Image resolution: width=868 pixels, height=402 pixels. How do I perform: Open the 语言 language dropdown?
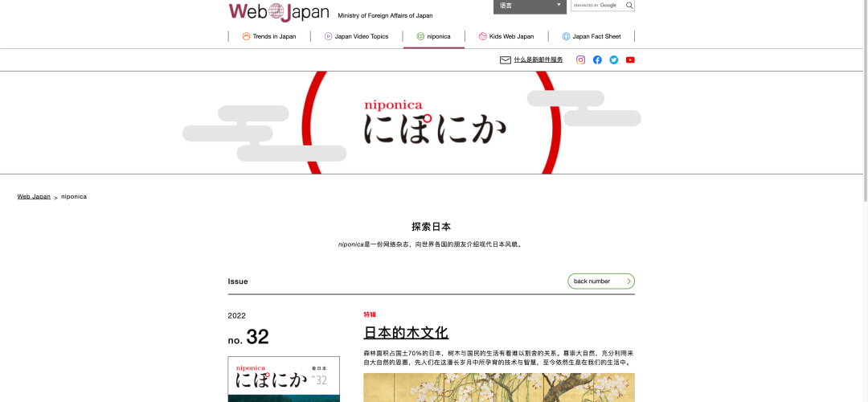pos(530,6)
